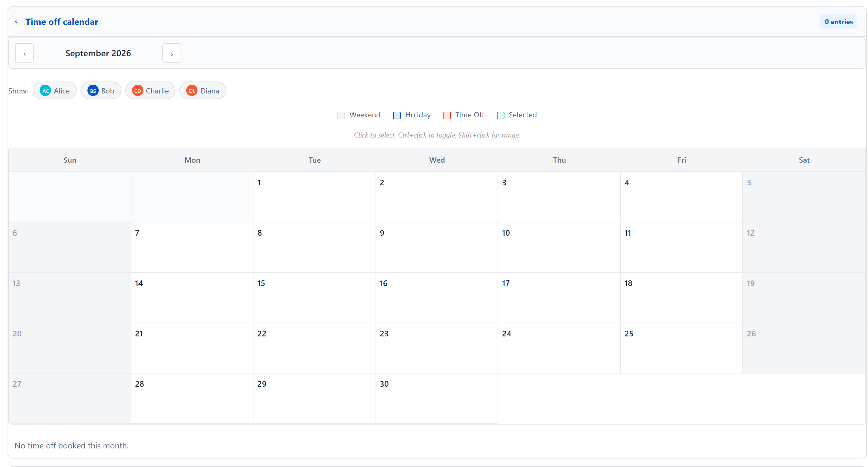Select weekend day 13

(70, 298)
